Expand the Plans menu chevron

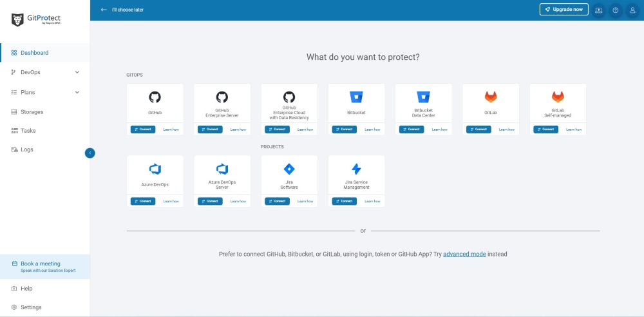[x=77, y=93]
